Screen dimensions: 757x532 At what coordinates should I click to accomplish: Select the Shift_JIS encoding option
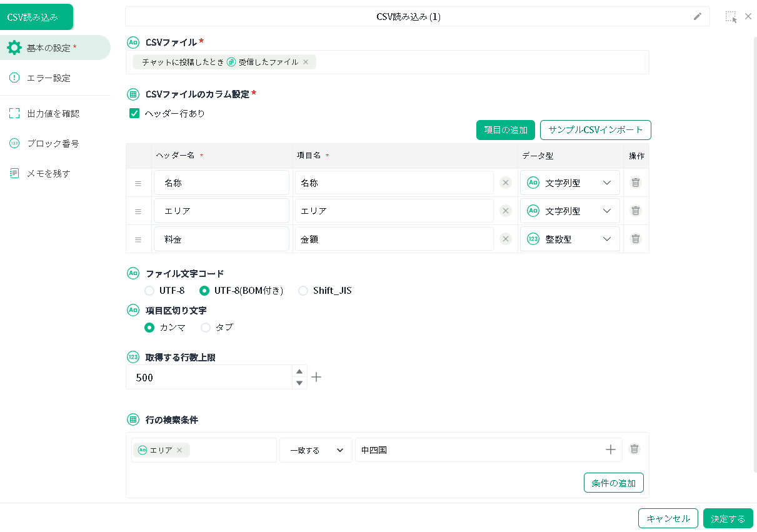(303, 291)
